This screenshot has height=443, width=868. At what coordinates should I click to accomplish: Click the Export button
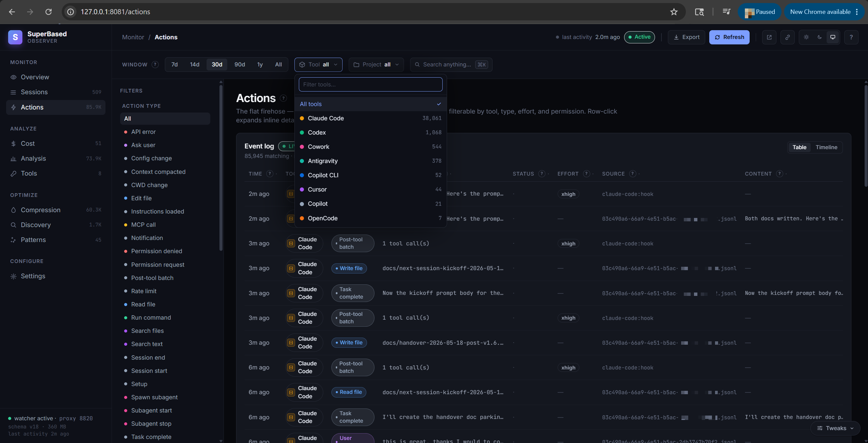[x=686, y=37]
